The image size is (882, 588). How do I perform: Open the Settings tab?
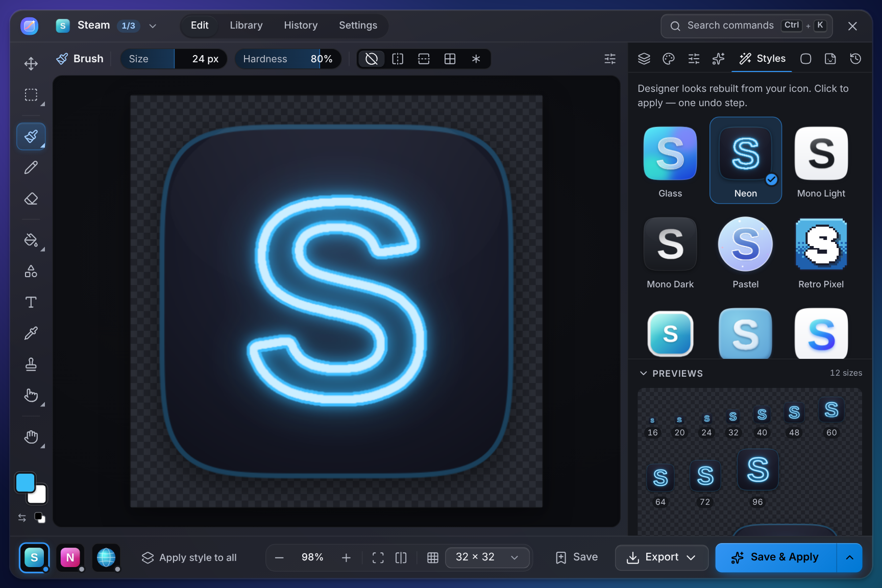[x=358, y=26]
